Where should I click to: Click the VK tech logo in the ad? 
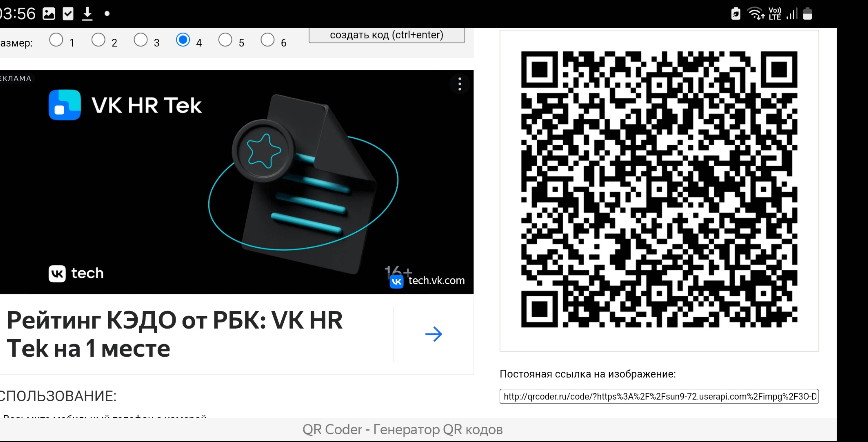tap(76, 273)
